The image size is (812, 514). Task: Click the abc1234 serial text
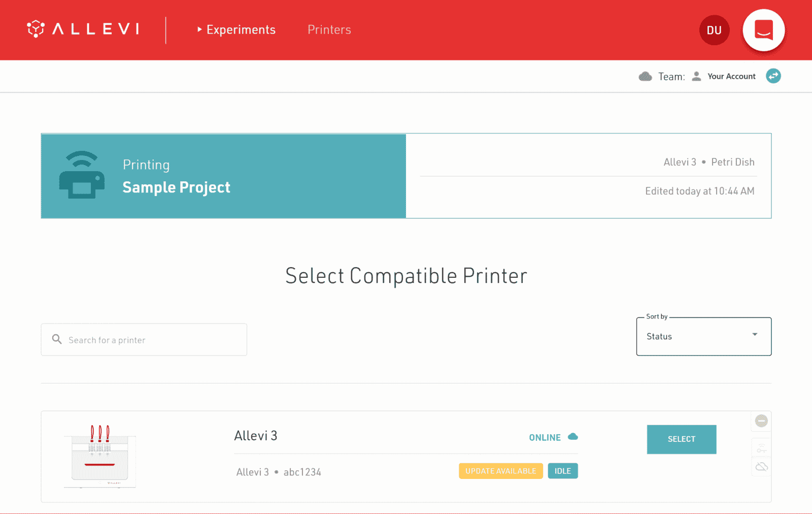(x=302, y=472)
